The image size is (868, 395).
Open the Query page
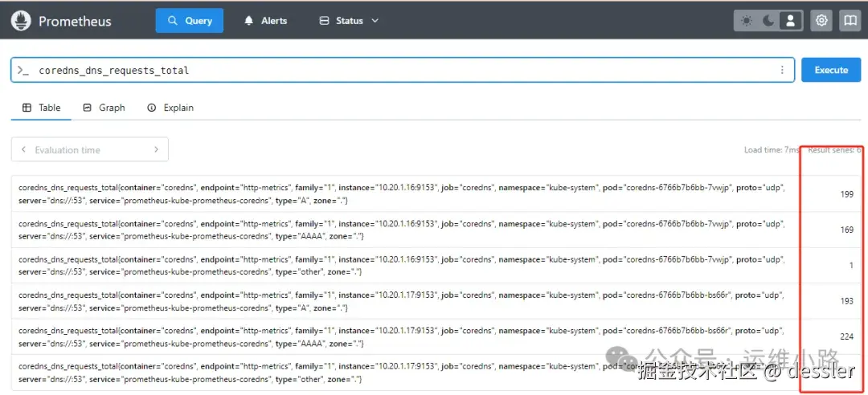point(190,20)
